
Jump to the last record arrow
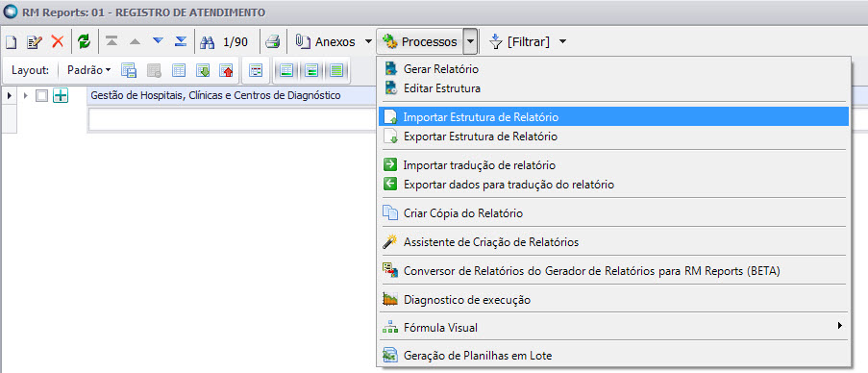pos(181,41)
